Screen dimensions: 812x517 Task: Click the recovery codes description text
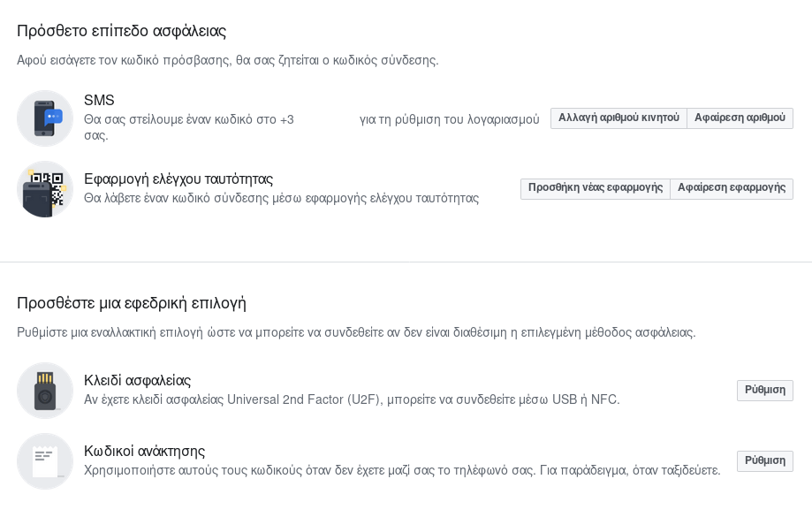click(x=402, y=470)
